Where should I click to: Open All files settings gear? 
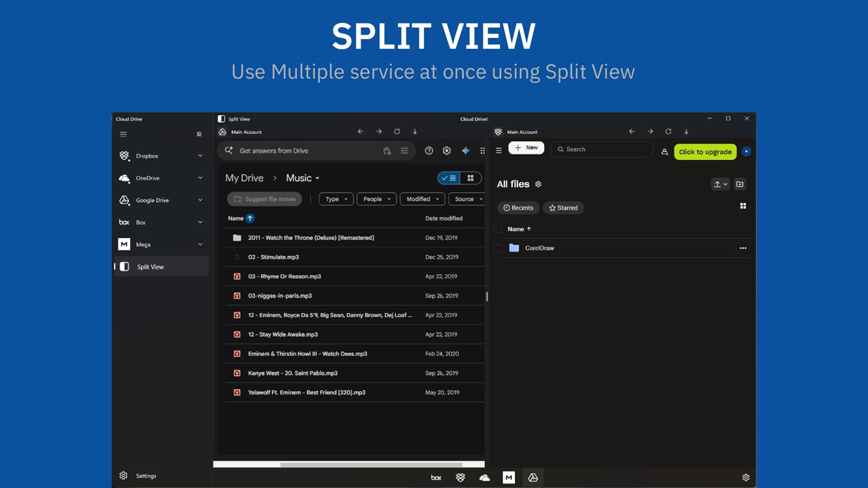click(x=539, y=184)
